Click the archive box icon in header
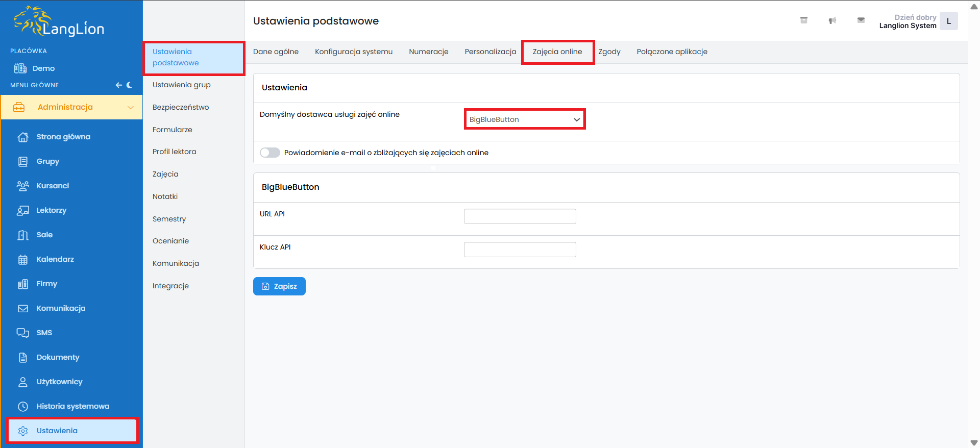The height and width of the screenshot is (448, 980). (803, 20)
